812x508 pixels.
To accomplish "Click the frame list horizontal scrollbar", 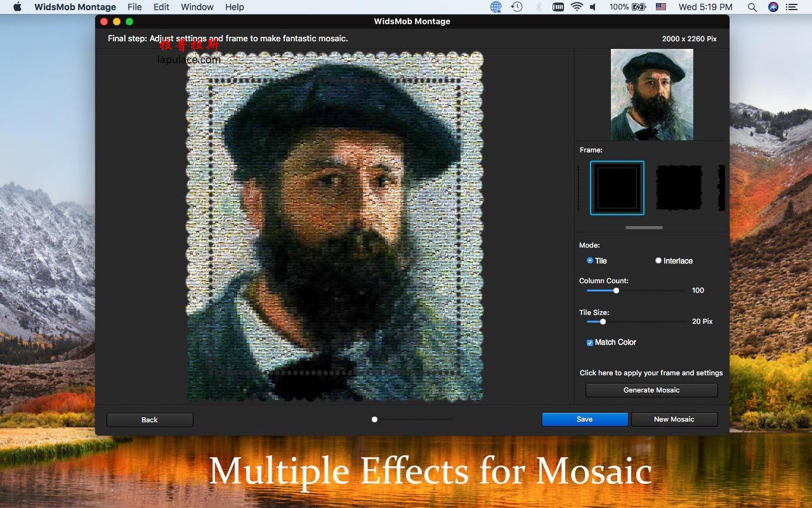I will coord(644,227).
